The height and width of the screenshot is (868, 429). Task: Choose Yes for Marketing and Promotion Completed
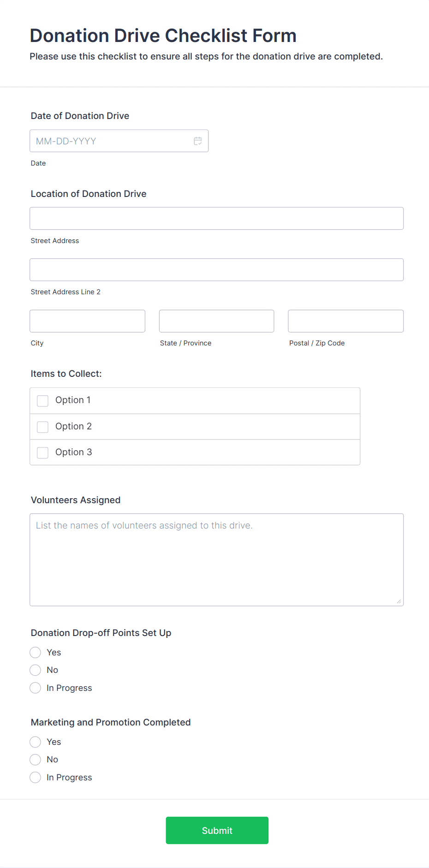point(36,742)
